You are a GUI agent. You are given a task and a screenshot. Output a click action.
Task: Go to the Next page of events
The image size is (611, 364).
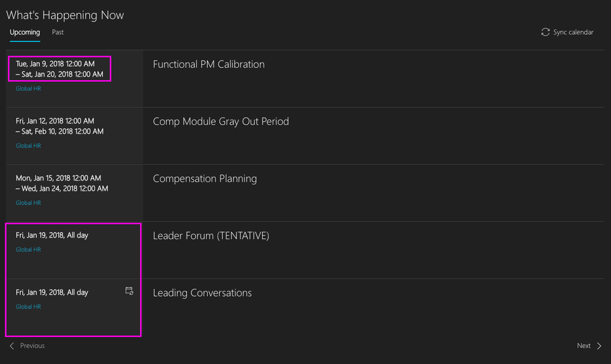click(584, 346)
